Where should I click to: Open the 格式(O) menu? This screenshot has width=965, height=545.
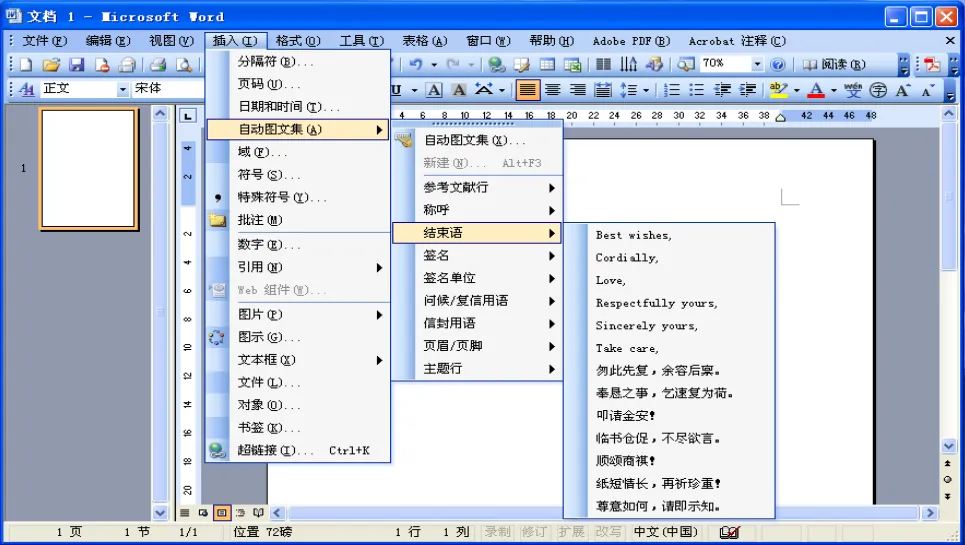[298, 41]
